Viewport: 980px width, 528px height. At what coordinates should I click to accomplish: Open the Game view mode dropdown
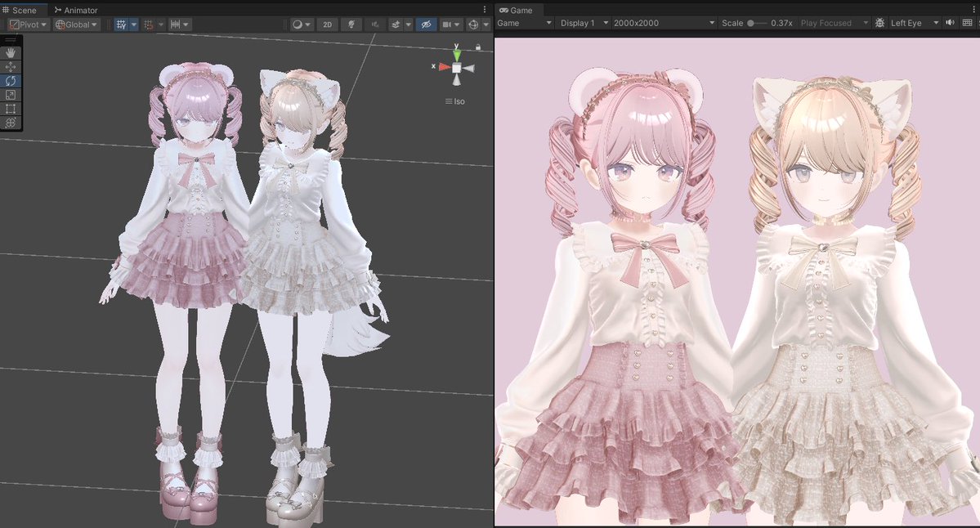pyautogui.click(x=525, y=23)
